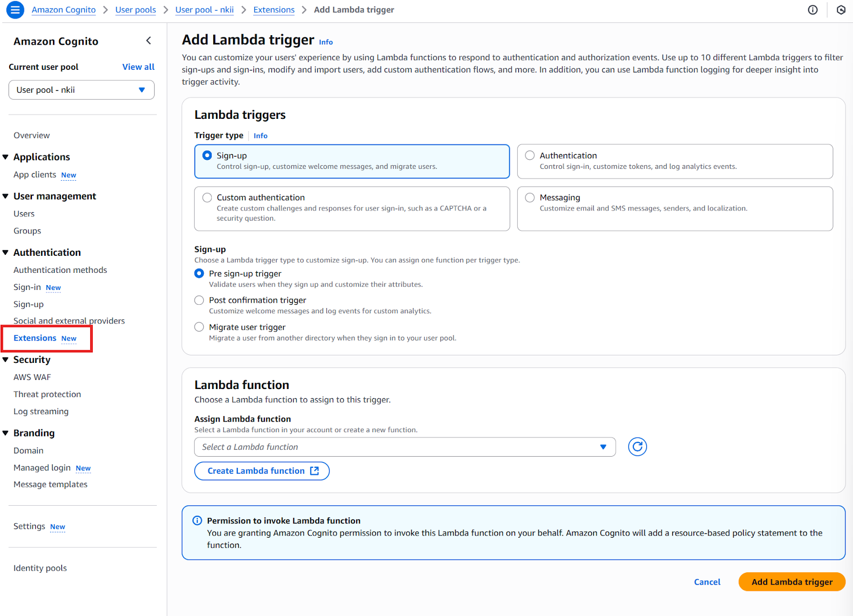Navigate to Identity pools

pyautogui.click(x=39, y=568)
